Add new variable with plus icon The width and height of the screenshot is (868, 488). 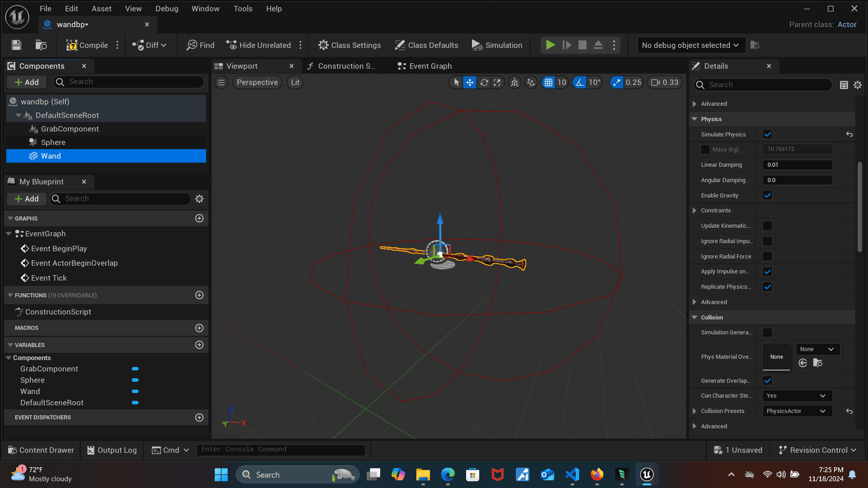pos(199,345)
